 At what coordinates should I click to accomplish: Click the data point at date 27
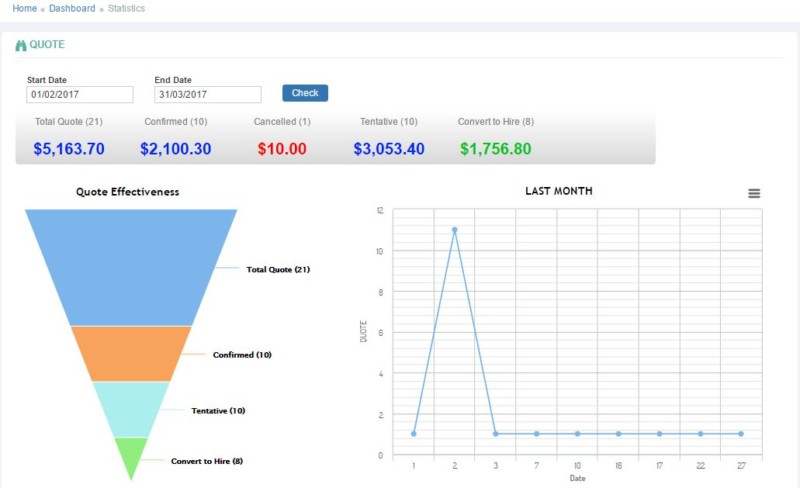[741, 434]
